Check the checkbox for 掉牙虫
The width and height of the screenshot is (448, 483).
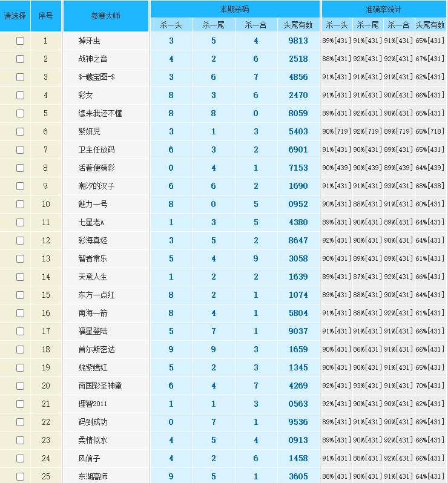(x=20, y=41)
